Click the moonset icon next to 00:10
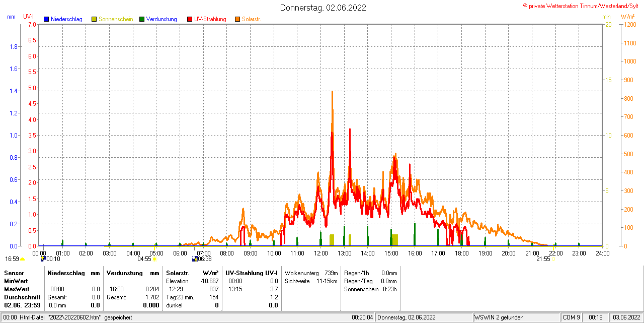Viewport: 644px width, 323px height. coord(43,259)
